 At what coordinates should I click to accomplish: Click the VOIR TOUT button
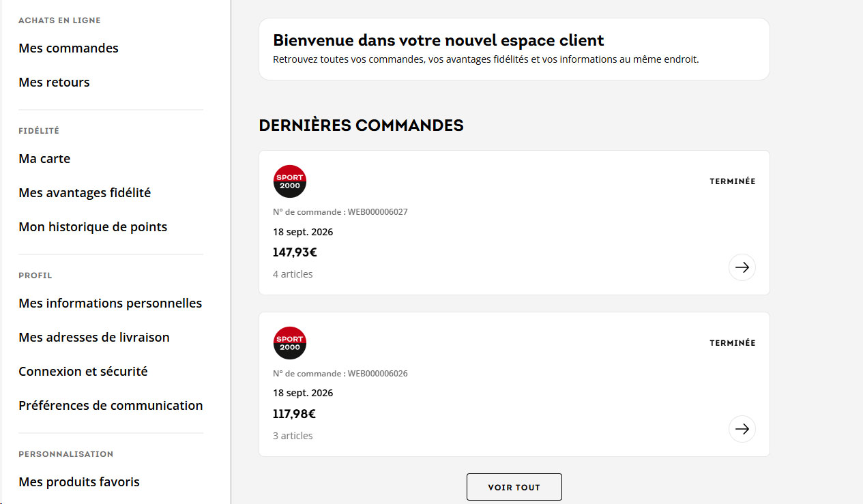point(514,487)
